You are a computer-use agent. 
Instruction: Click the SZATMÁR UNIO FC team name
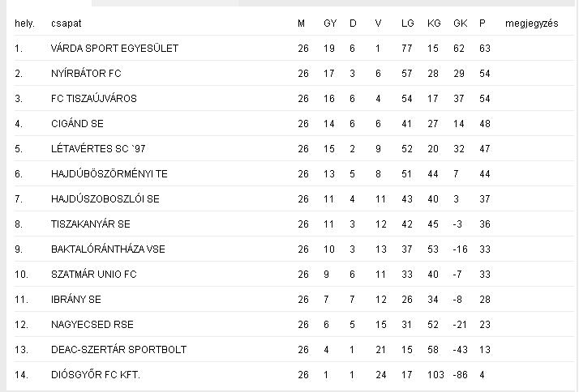[x=94, y=274]
